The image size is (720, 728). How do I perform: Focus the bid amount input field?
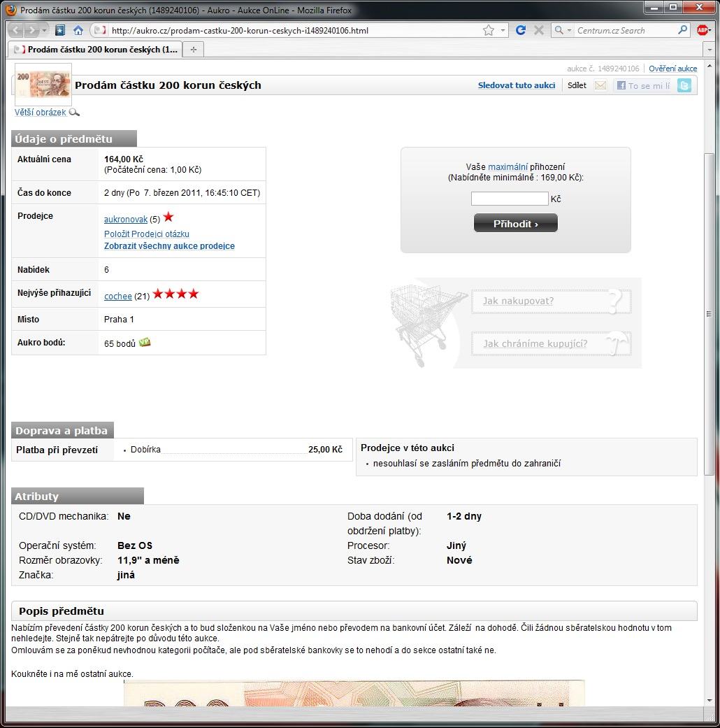click(x=510, y=199)
